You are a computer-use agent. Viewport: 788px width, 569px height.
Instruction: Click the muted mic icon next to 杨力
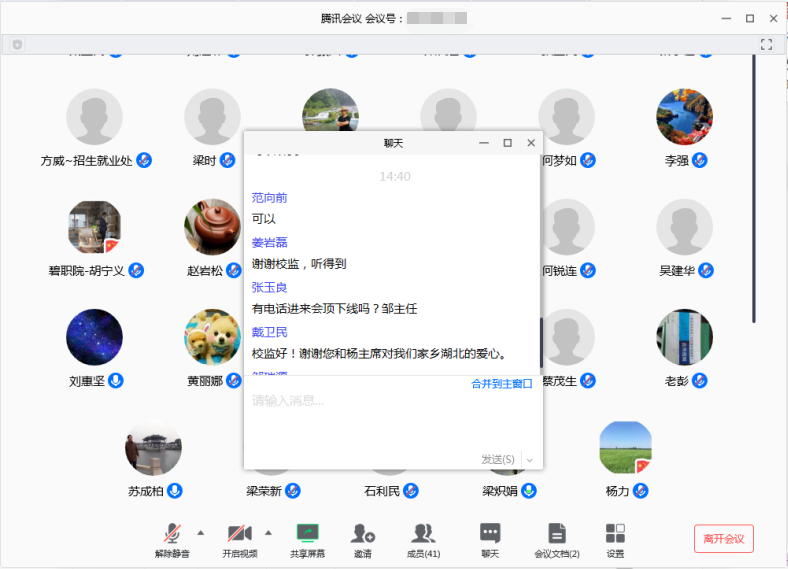click(x=641, y=491)
